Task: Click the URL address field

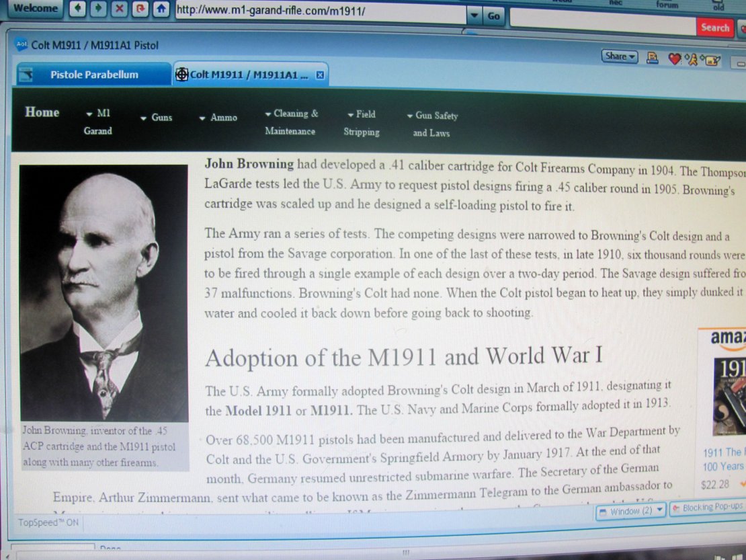Action: (320, 11)
